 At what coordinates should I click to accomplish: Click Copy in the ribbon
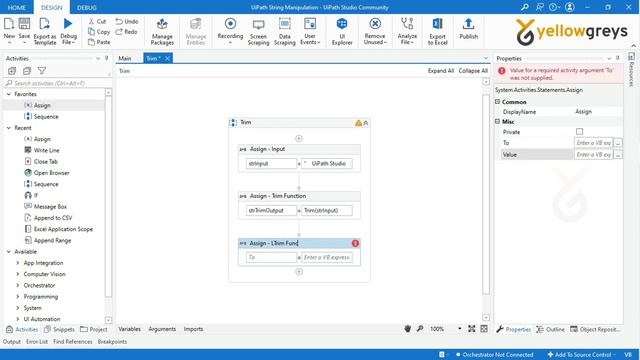pos(99,31)
